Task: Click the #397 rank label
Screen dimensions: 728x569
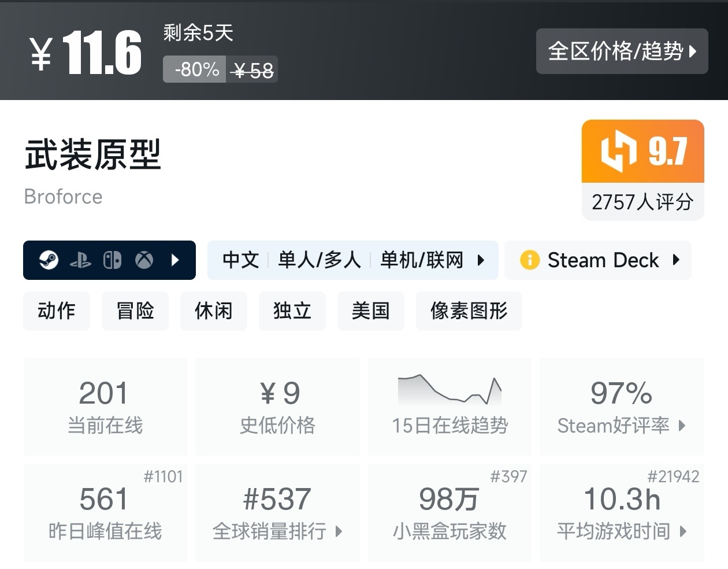Action: click(x=508, y=476)
